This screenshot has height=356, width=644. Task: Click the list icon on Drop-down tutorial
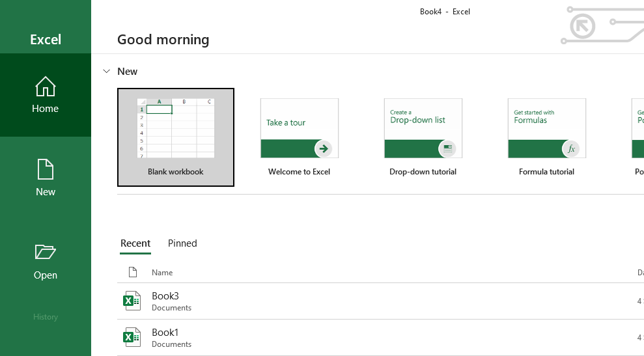(447, 148)
